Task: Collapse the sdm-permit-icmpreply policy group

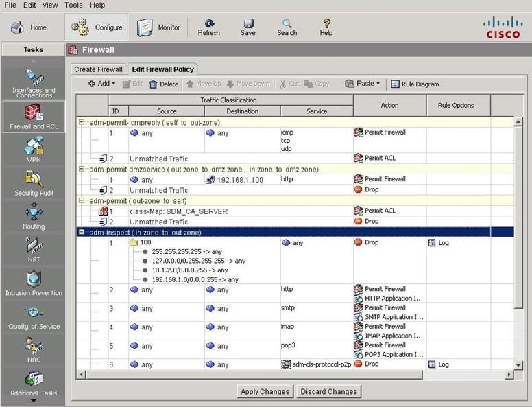Action: [82, 122]
